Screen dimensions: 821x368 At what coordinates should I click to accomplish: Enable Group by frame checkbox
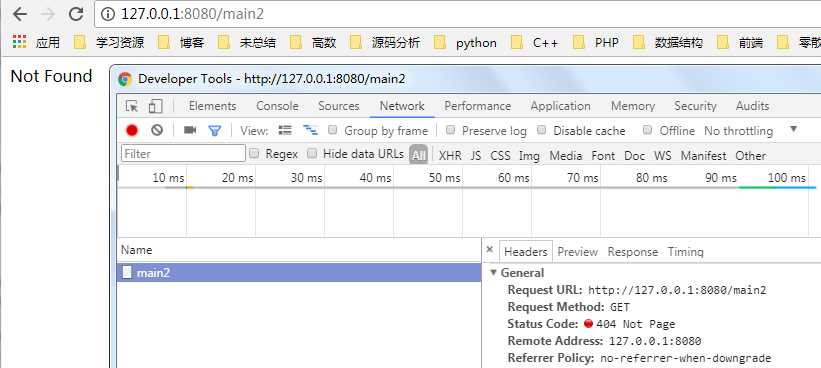(332, 130)
